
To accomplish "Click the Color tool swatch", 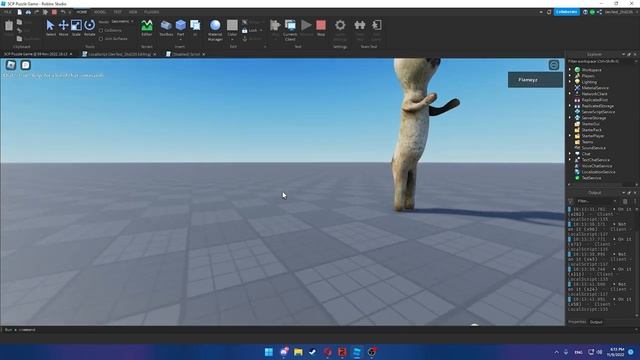I will click(x=232, y=25).
